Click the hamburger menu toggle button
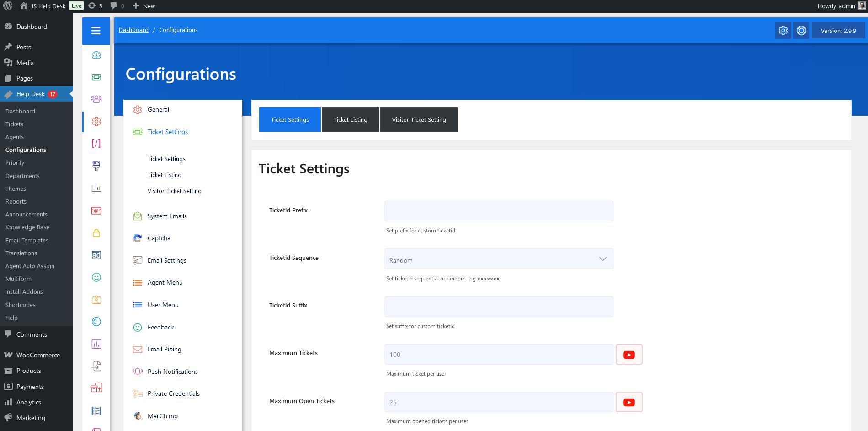 coord(96,31)
